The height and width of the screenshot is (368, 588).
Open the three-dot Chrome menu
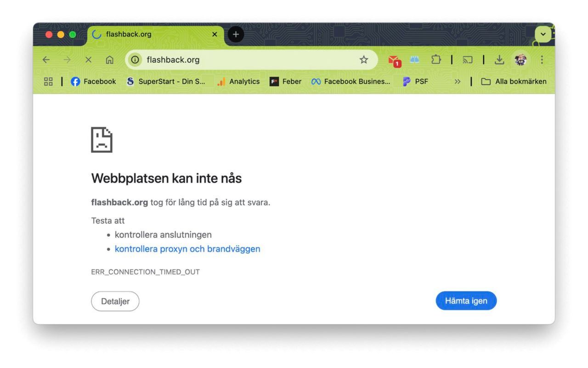click(x=542, y=59)
